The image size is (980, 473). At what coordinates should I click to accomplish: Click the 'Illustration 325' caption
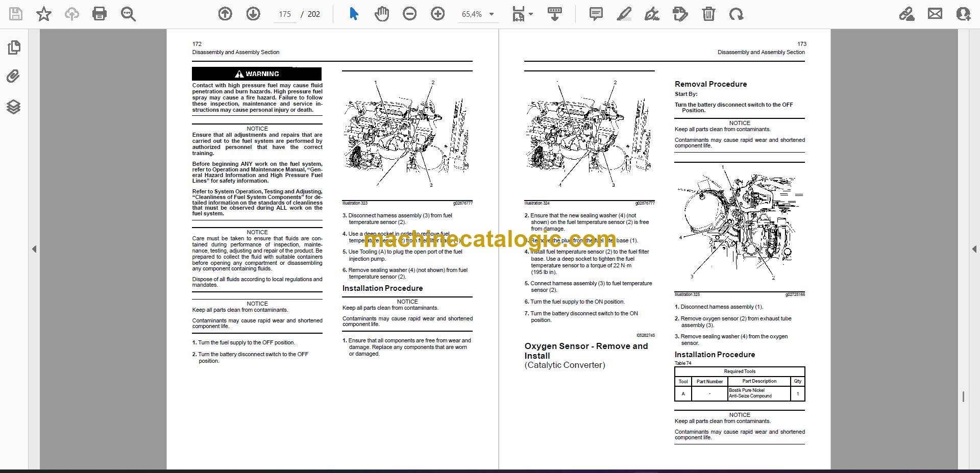(687, 294)
